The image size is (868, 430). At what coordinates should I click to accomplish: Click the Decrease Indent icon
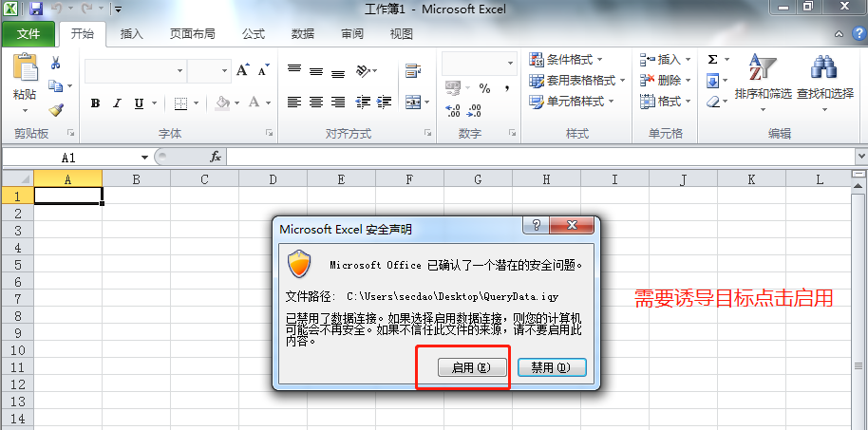pos(363,102)
